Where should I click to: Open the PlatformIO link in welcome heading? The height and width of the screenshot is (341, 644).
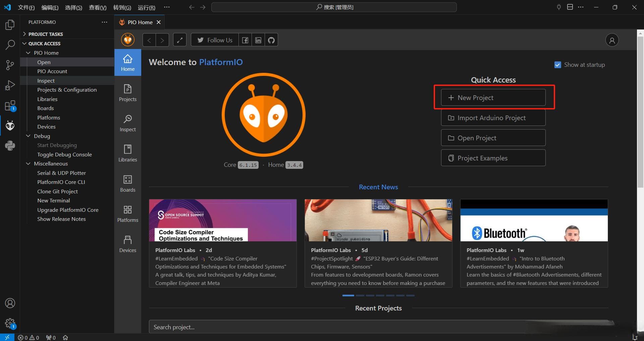(221, 62)
